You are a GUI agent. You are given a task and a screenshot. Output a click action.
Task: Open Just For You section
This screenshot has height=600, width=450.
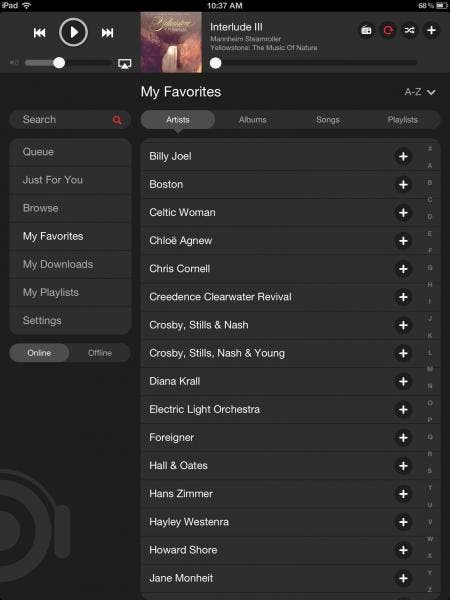pyautogui.click(x=70, y=180)
